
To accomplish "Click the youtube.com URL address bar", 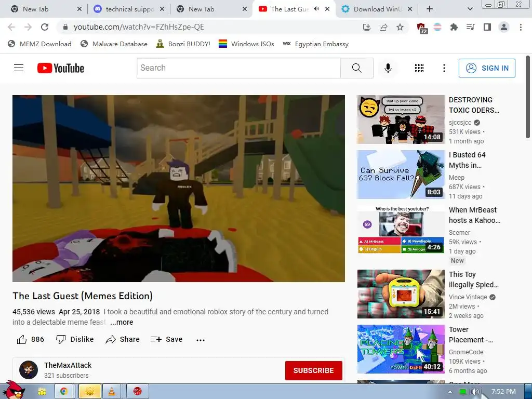I will tap(139, 27).
